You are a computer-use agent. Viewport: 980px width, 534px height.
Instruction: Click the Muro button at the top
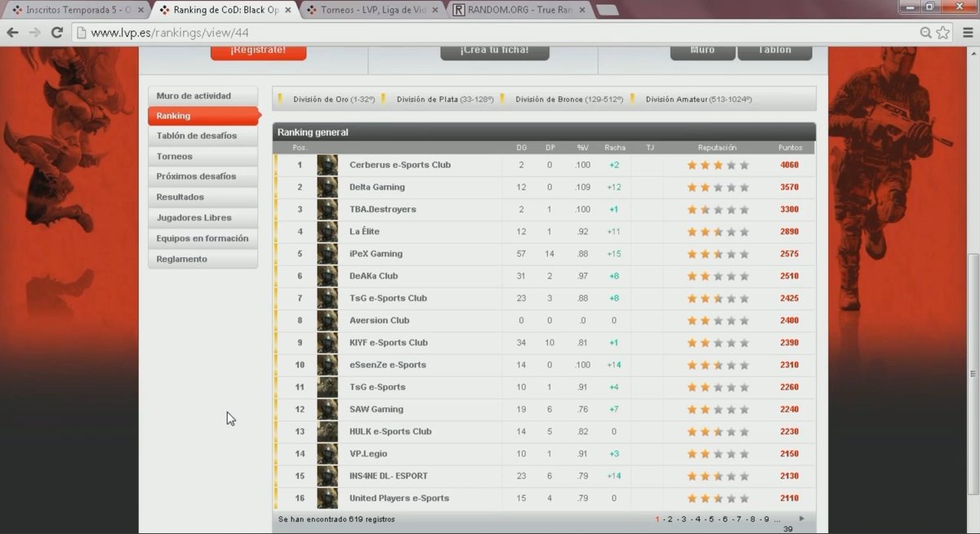pos(702,51)
